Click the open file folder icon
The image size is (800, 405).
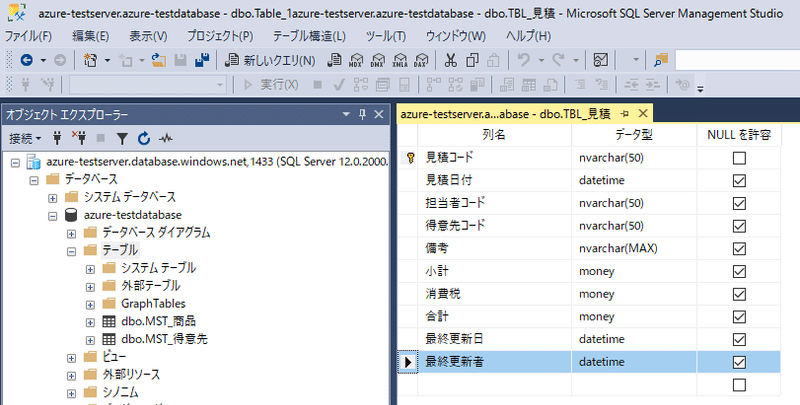coord(159,60)
